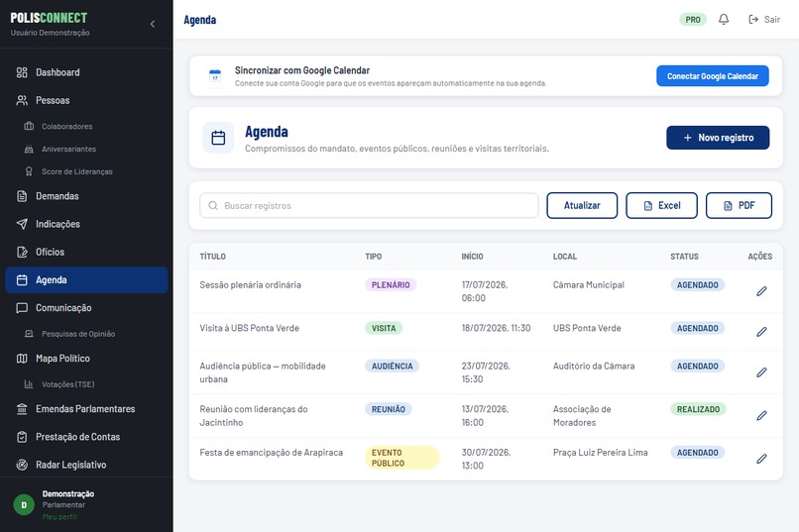Navigate to Ofícios in the sidebar
This screenshot has height=532, width=799.
(x=86, y=252)
